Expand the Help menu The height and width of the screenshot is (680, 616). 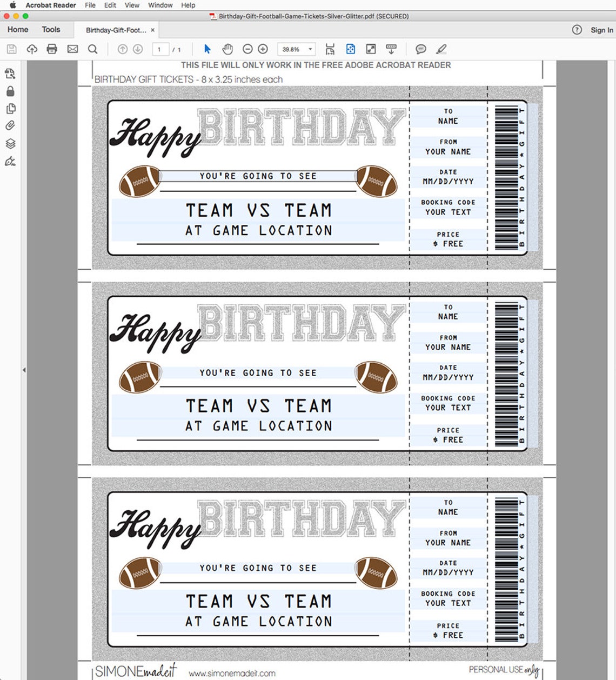click(188, 5)
